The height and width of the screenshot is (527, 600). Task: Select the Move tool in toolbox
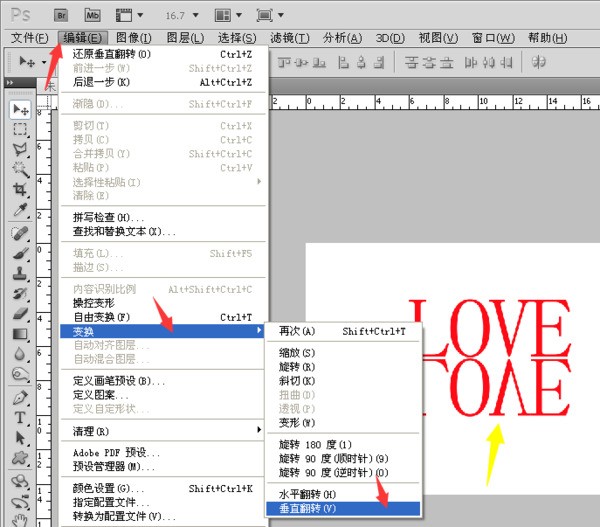click(20, 110)
